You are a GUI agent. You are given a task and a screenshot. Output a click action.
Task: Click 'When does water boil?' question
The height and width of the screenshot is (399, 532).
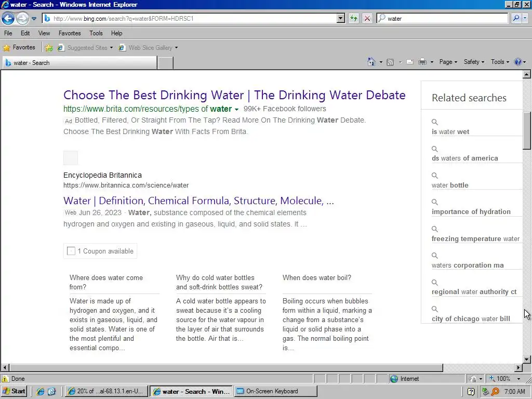pyautogui.click(x=317, y=277)
